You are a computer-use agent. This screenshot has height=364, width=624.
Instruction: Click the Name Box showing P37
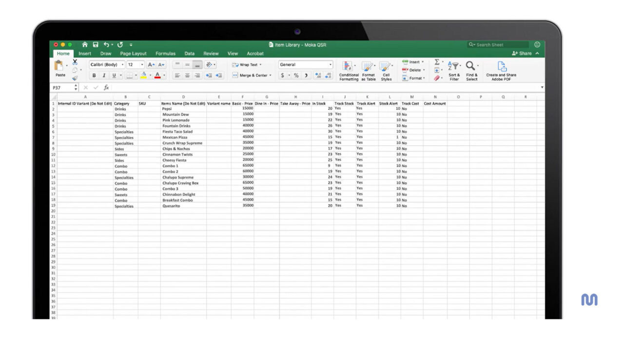pos(62,88)
